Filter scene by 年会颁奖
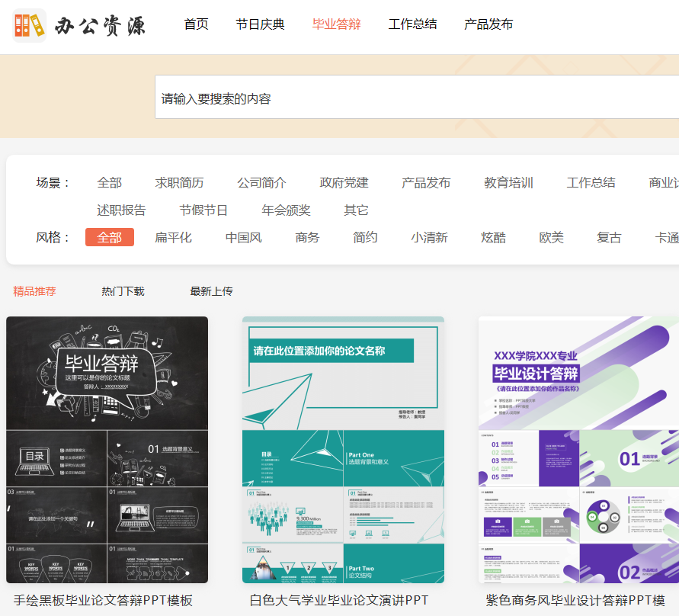 tap(286, 210)
